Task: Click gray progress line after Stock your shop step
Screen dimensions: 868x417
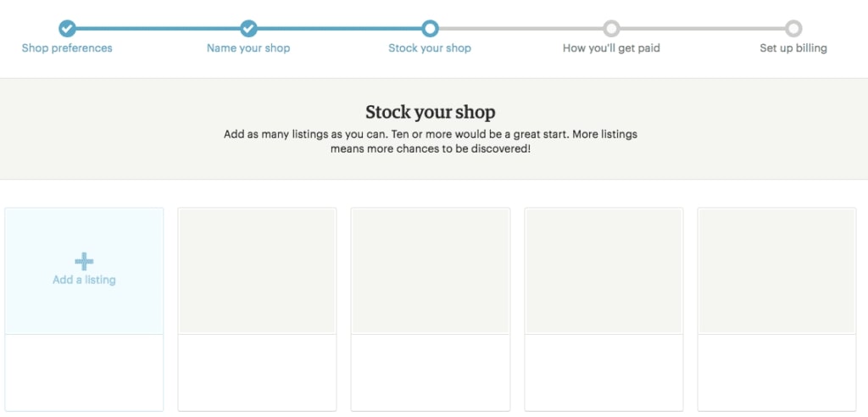Action: tap(520, 29)
